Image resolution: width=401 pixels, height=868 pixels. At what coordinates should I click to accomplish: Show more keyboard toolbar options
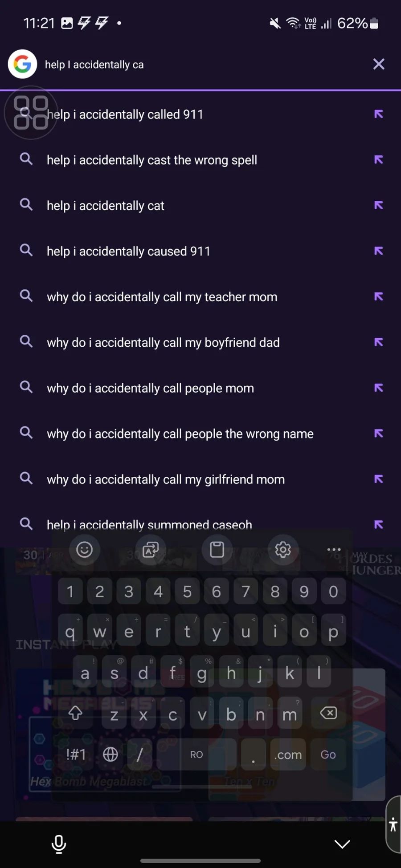pos(334,549)
